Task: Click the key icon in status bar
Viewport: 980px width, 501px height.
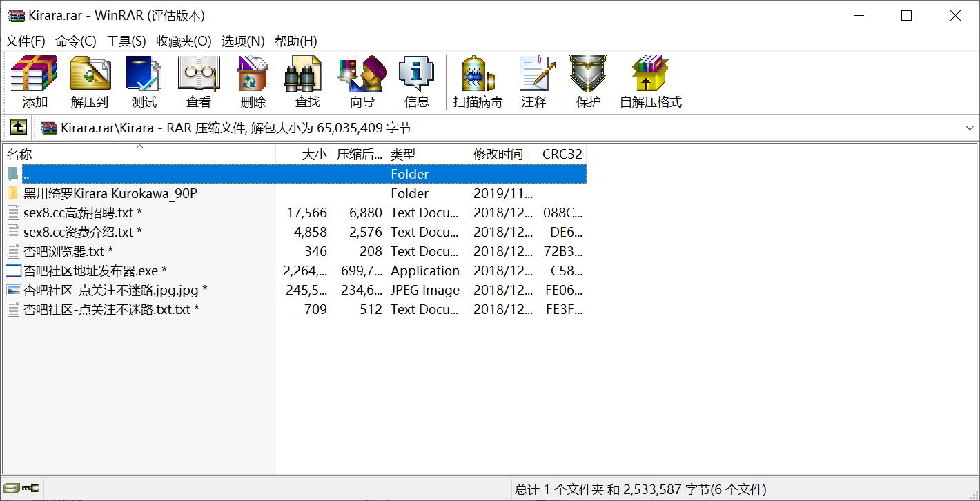Action: pyautogui.click(x=30, y=489)
